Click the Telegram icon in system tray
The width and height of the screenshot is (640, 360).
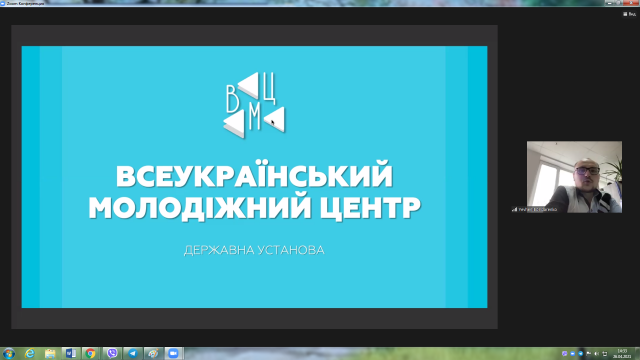point(580,353)
